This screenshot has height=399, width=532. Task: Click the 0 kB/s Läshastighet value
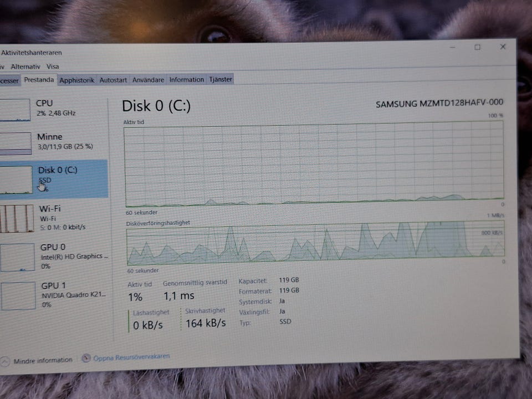[x=148, y=325]
